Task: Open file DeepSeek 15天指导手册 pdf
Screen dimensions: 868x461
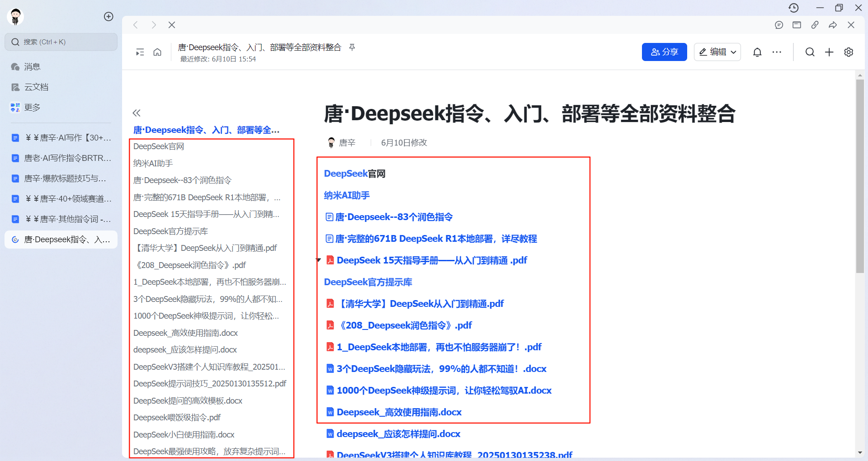Action: [x=426, y=260]
